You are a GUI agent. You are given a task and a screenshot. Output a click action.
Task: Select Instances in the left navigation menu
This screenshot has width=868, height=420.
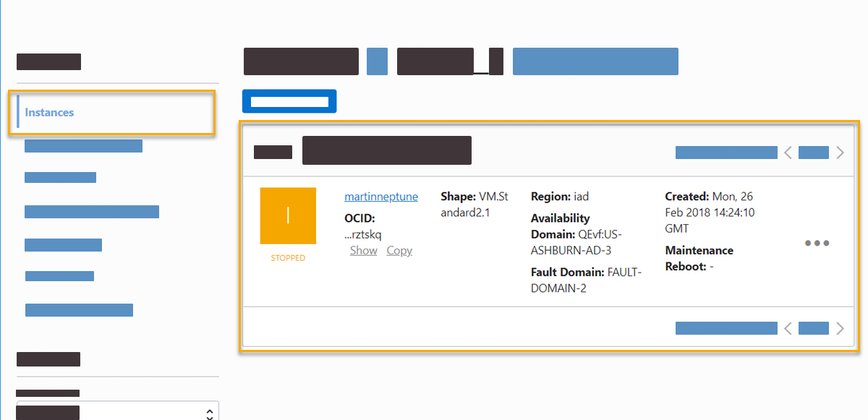click(x=49, y=112)
